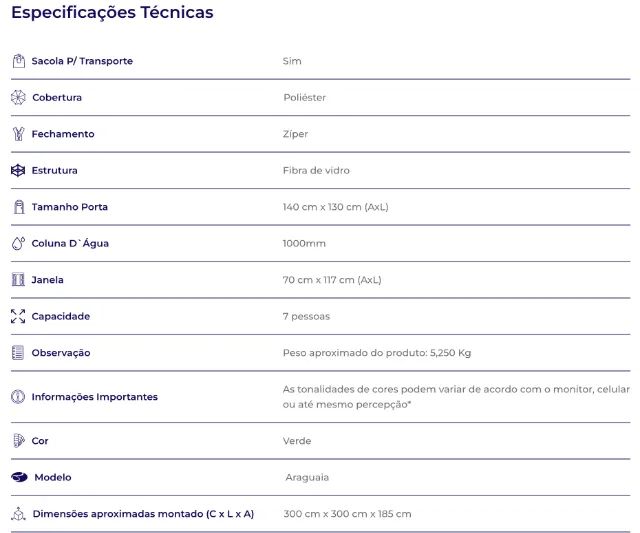Image resolution: width=640 pixels, height=533 pixels.
Task: Click the carry bag icon beside Sacola P/ Transporte
Action: tap(18, 61)
